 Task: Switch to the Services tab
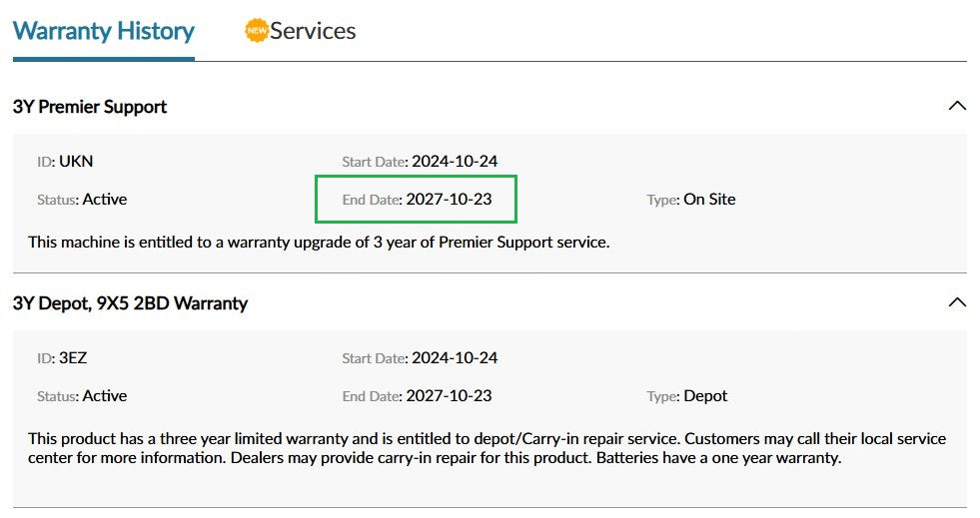[312, 31]
